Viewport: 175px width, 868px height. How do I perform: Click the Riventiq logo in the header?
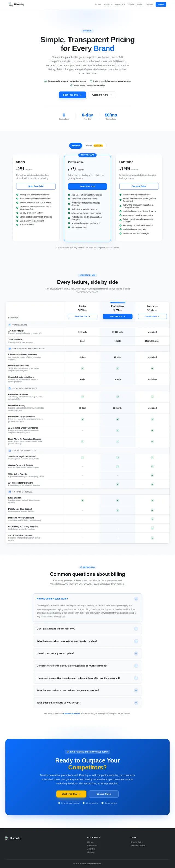click(x=16, y=4)
